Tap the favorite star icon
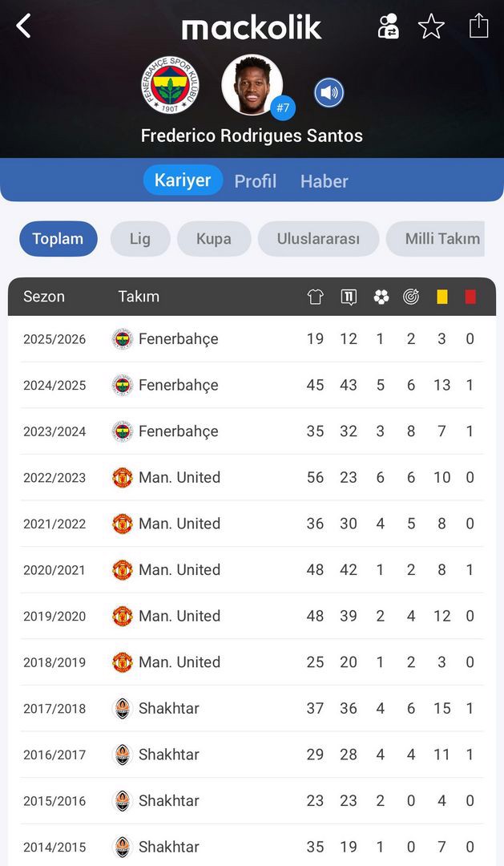 (x=431, y=26)
